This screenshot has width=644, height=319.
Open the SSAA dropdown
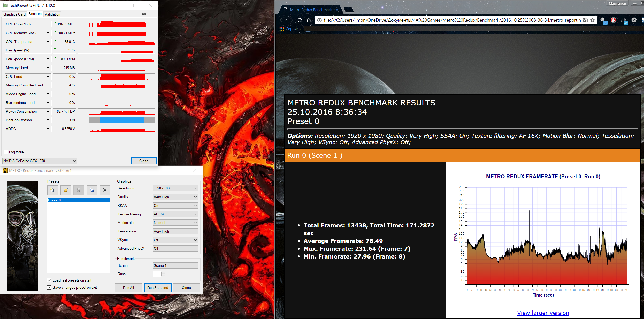coord(175,206)
